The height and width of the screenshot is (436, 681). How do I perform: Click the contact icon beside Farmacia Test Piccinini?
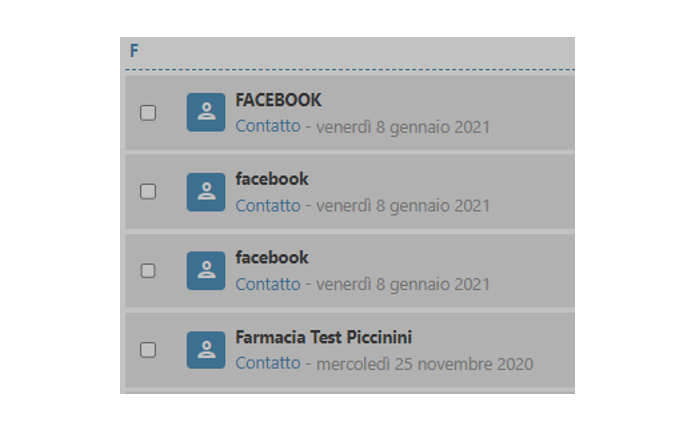pos(206,350)
